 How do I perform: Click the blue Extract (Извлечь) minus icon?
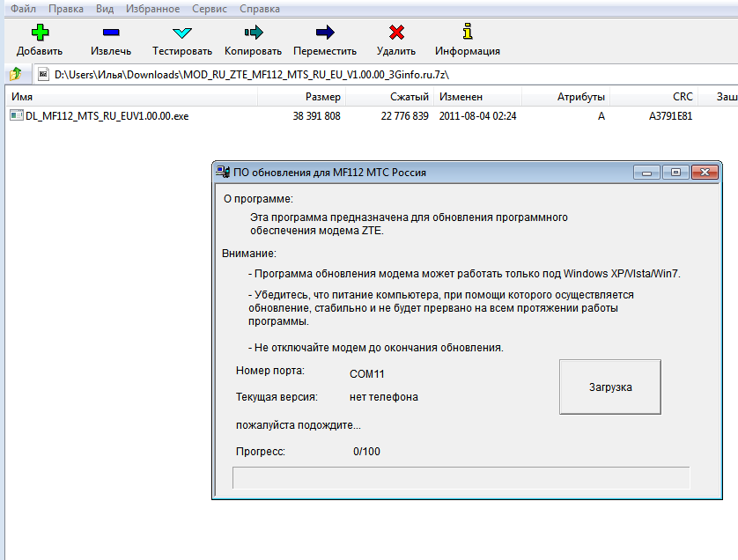point(111,33)
